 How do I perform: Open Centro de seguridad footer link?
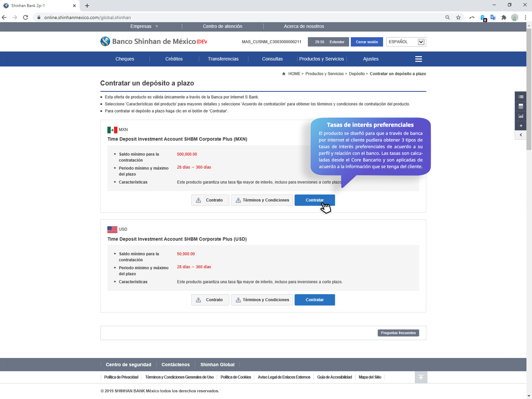click(128, 365)
